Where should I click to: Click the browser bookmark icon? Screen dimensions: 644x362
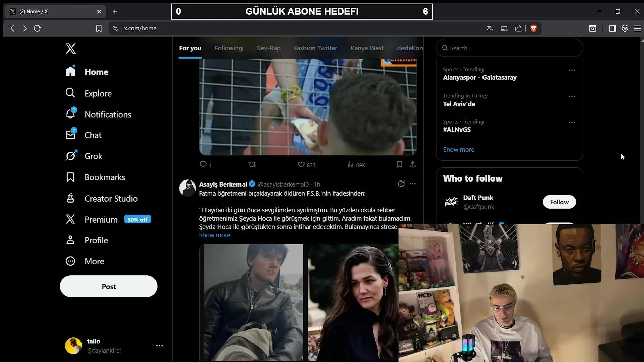point(99,28)
